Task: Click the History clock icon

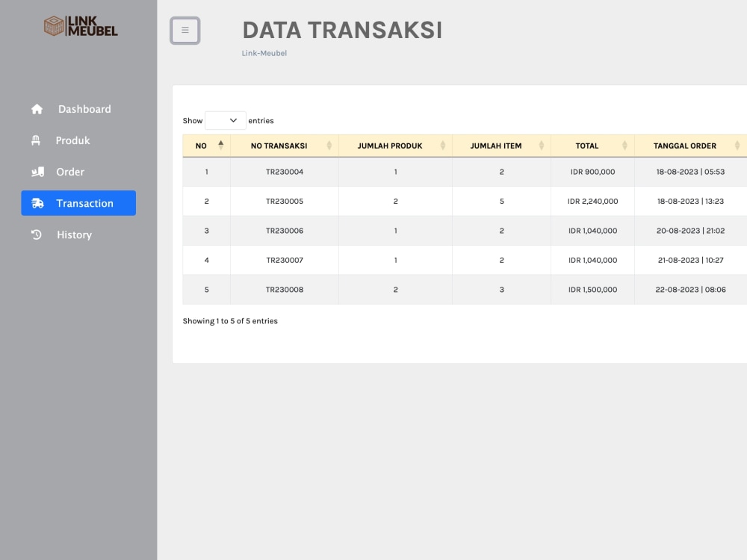Action: click(37, 234)
